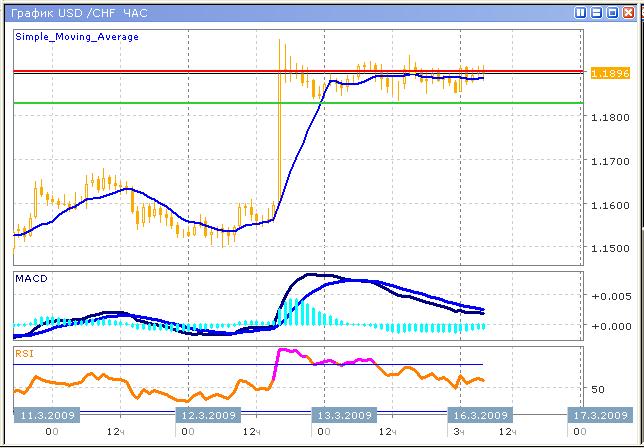Click the 12.3.2009 date marker

pos(208,415)
